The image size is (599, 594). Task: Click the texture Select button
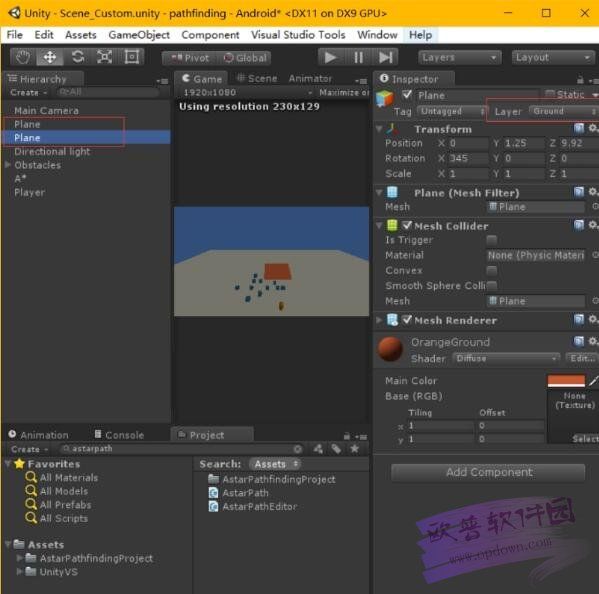tap(585, 439)
